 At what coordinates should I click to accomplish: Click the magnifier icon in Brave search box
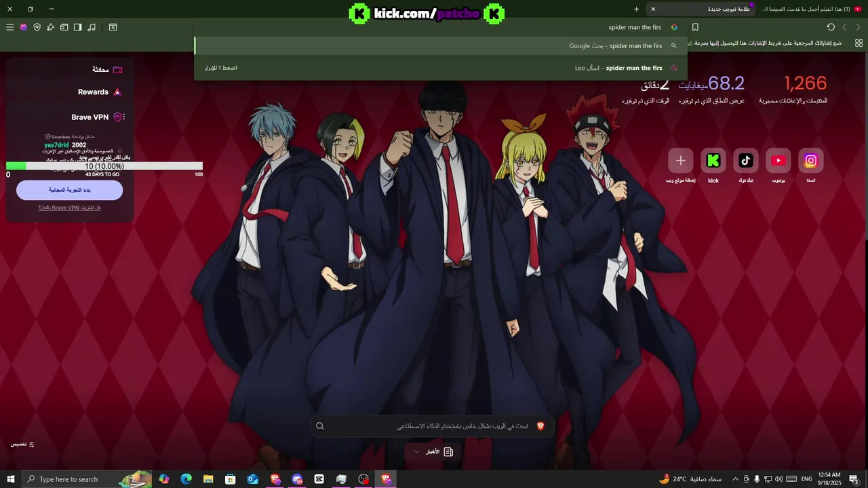coord(320,426)
